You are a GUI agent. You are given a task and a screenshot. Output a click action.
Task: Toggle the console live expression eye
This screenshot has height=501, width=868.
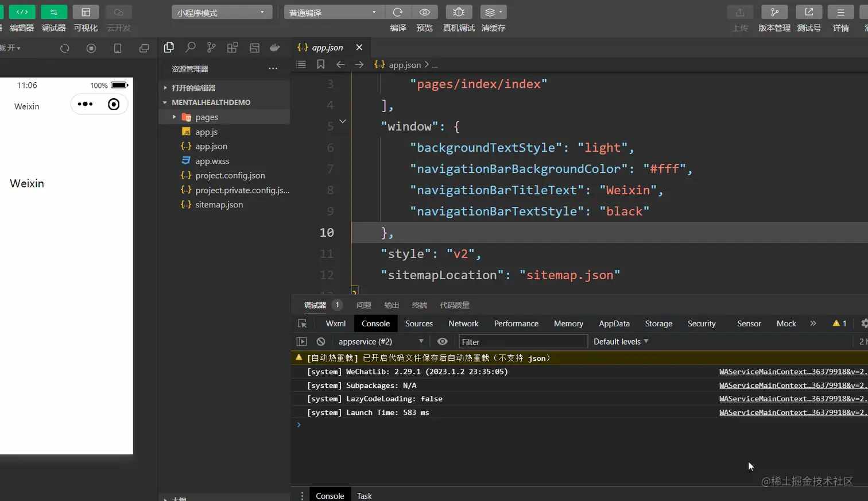pyautogui.click(x=442, y=341)
